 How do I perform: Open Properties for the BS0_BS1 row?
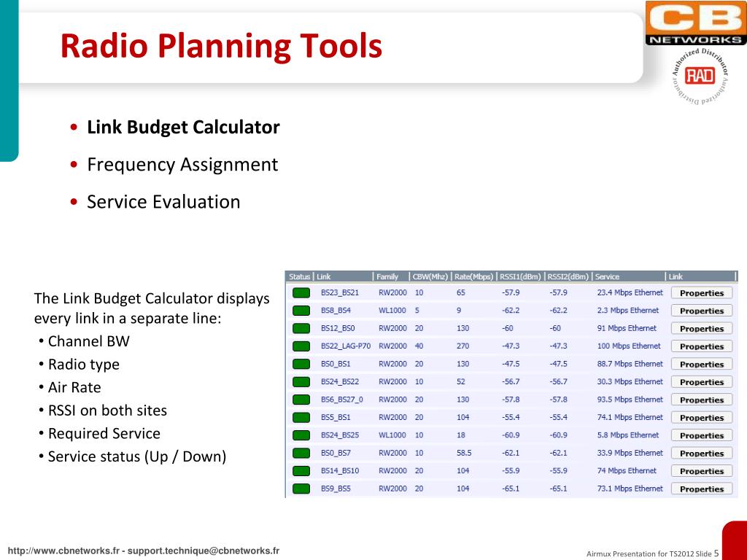coord(701,365)
